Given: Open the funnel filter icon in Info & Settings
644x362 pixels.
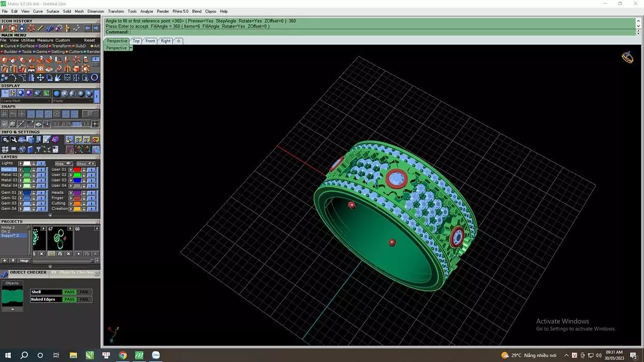Looking at the screenshot, I should tap(38, 149).
